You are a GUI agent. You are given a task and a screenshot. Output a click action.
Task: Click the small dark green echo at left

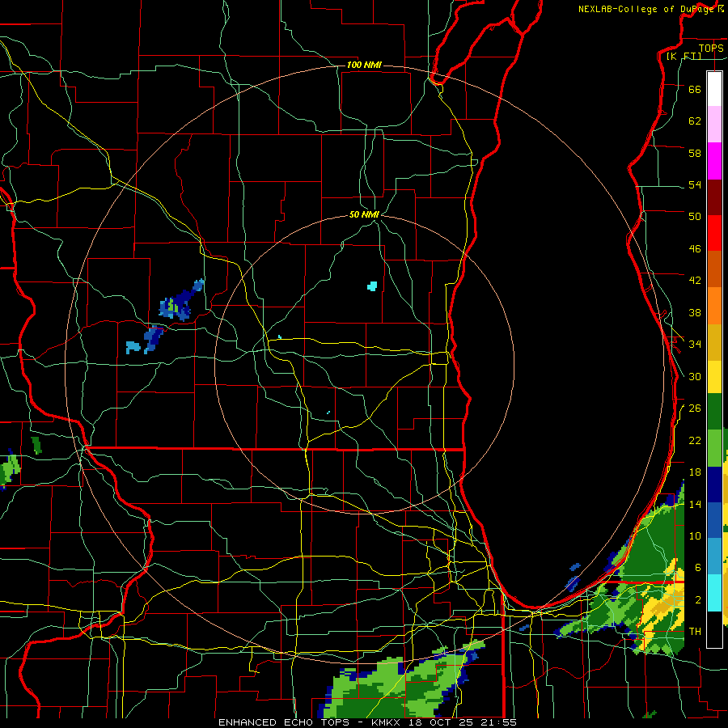coord(36,445)
